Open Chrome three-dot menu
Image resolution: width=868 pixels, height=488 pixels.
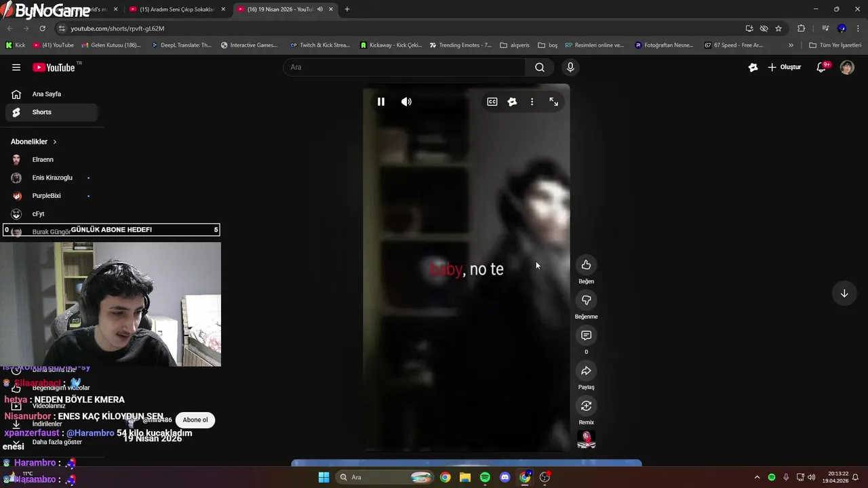tap(859, 28)
